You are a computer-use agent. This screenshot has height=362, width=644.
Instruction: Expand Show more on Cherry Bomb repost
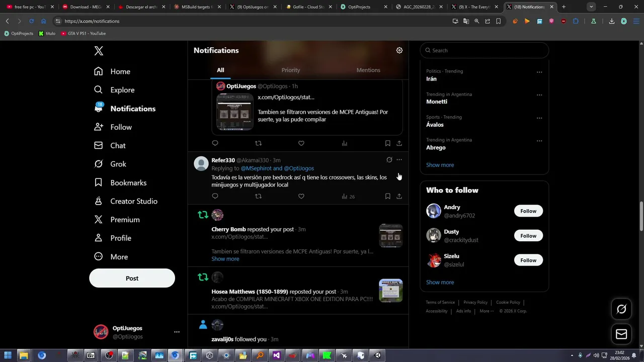click(x=225, y=259)
